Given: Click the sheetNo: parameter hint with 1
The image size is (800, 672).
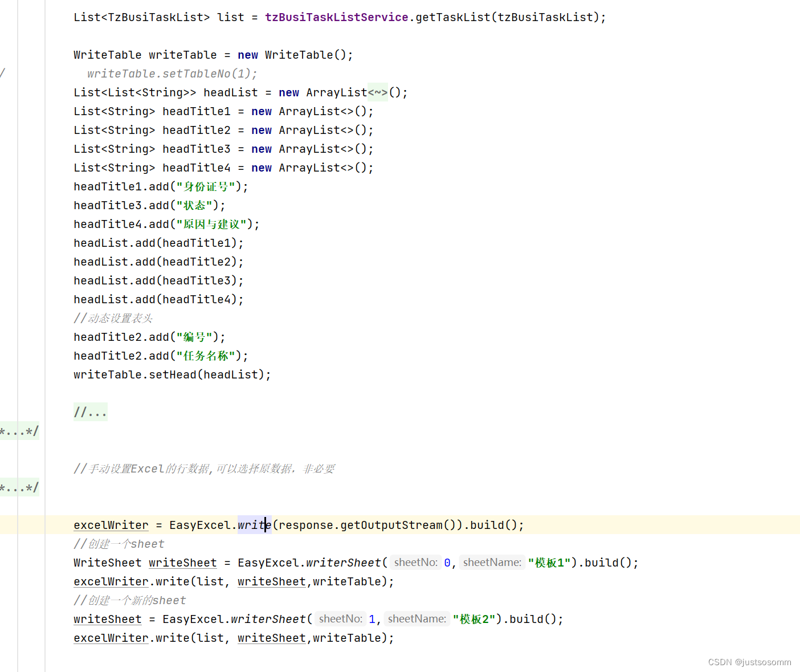Looking at the screenshot, I should coord(341,619).
